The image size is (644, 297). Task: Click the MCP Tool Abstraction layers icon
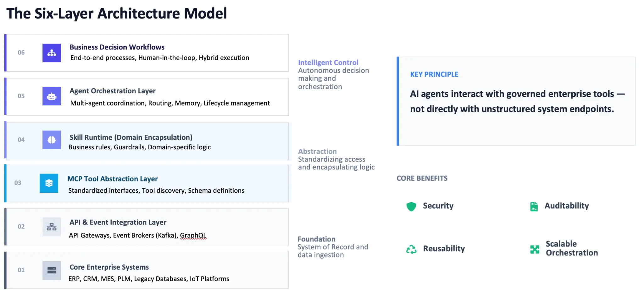click(49, 183)
